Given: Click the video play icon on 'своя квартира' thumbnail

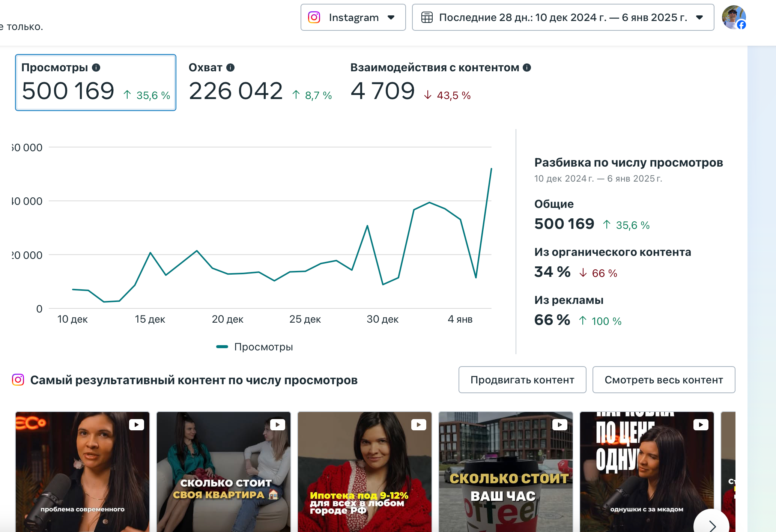Looking at the screenshot, I should coord(278,425).
